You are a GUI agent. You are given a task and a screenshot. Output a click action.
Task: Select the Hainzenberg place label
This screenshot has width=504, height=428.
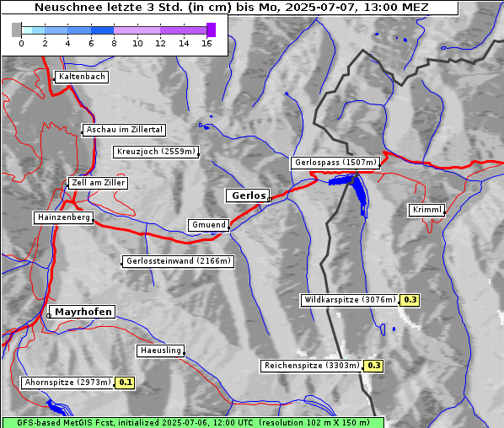pos(64,217)
